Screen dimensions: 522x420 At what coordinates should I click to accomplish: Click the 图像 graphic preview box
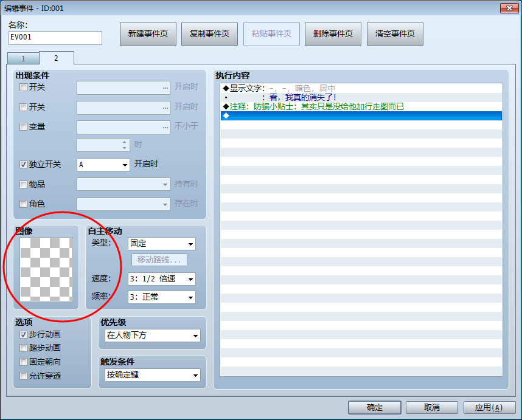coord(46,270)
